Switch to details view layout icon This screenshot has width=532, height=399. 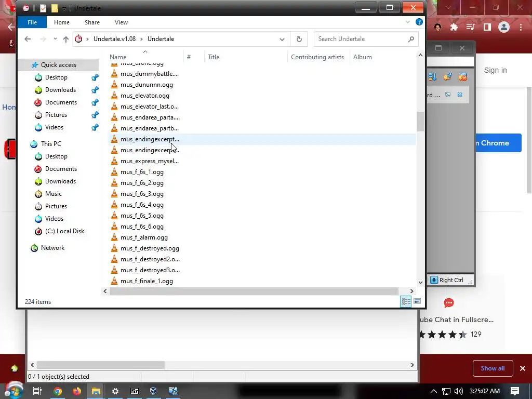pyautogui.click(x=406, y=301)
